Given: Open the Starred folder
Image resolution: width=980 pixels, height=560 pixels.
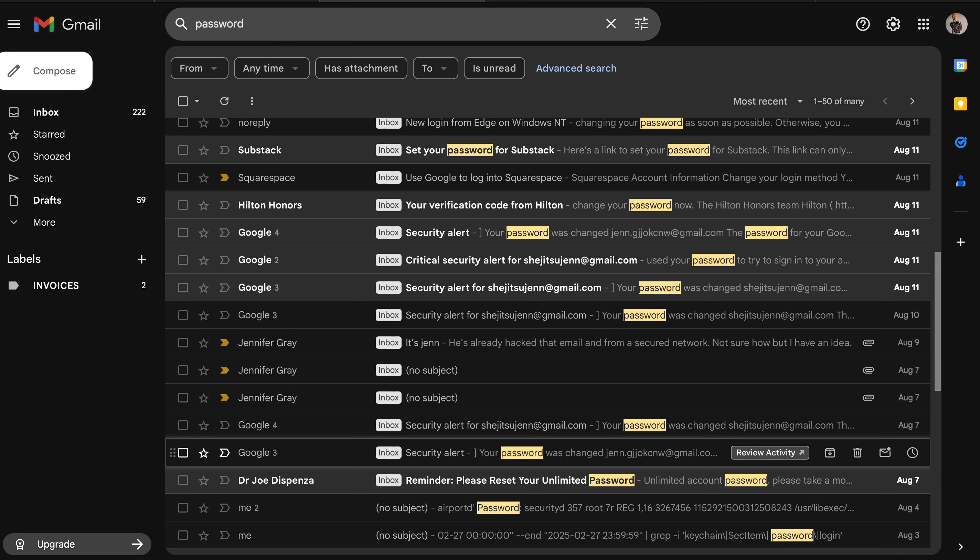Looking at the screenshot, I should (x=49, y=134).
